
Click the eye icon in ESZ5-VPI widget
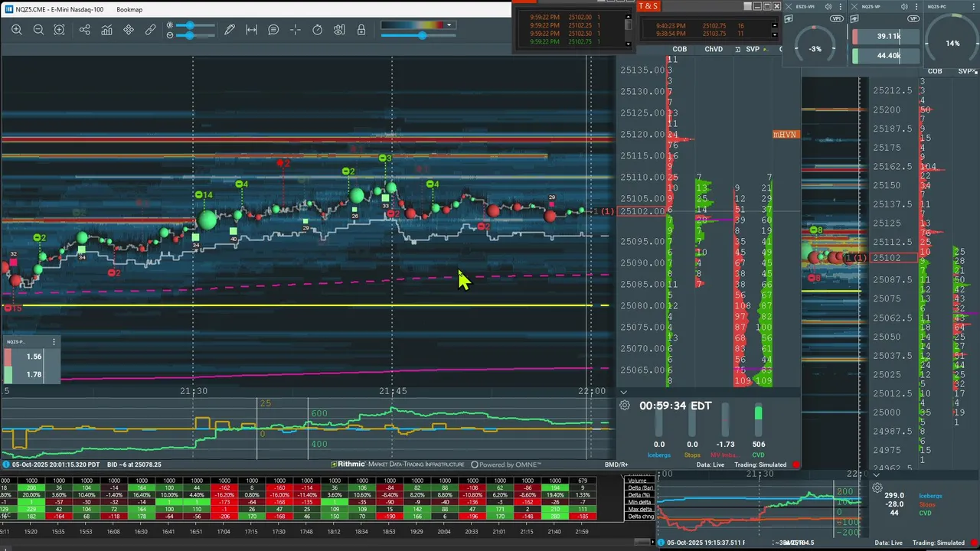789,19
